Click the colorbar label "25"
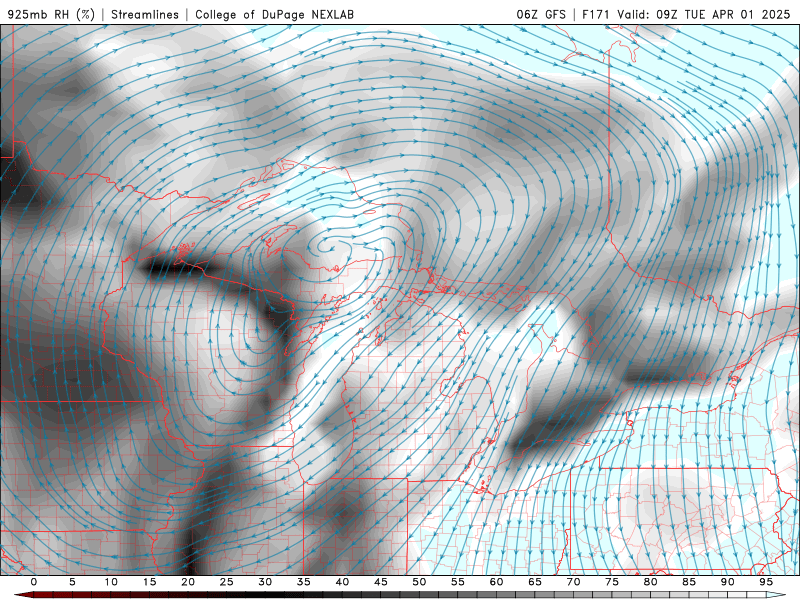Image resolution: width=800 pixels, height=600 pixels. tap(227, 582)
